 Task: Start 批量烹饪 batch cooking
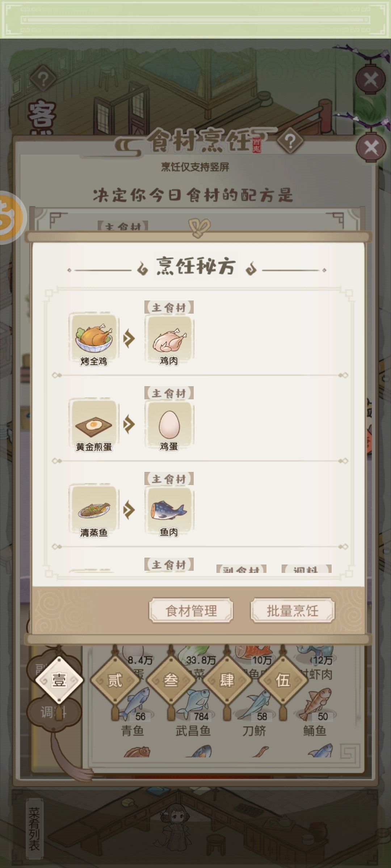(293, 610)
